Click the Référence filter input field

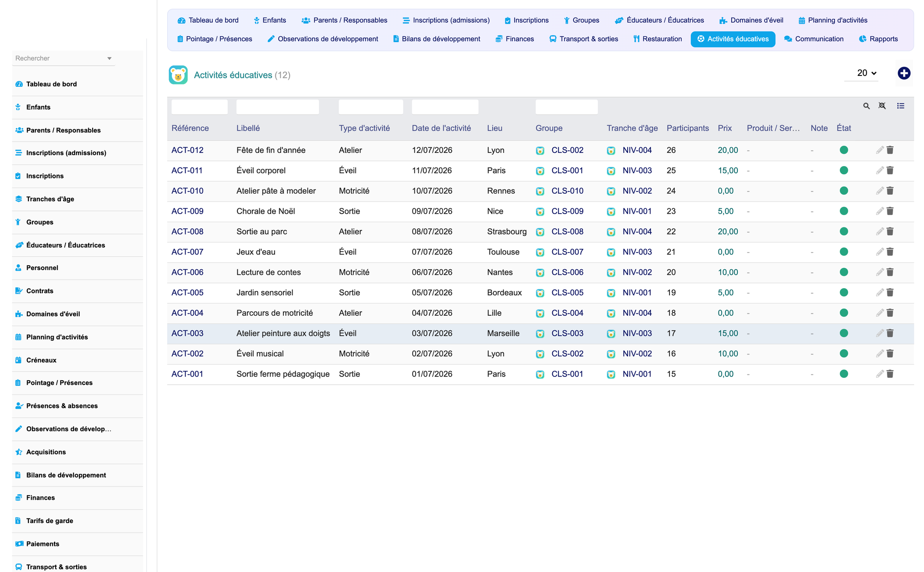click(x=199, y=107)
